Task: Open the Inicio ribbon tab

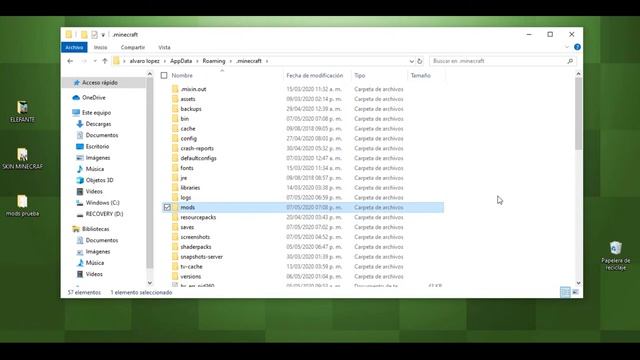Action: (x=100, y=47)
